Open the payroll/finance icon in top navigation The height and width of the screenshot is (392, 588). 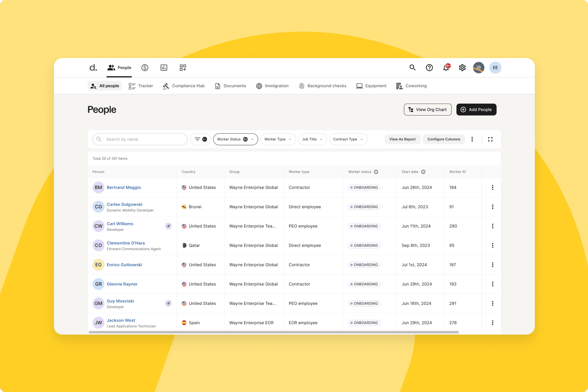pos(145,68)
